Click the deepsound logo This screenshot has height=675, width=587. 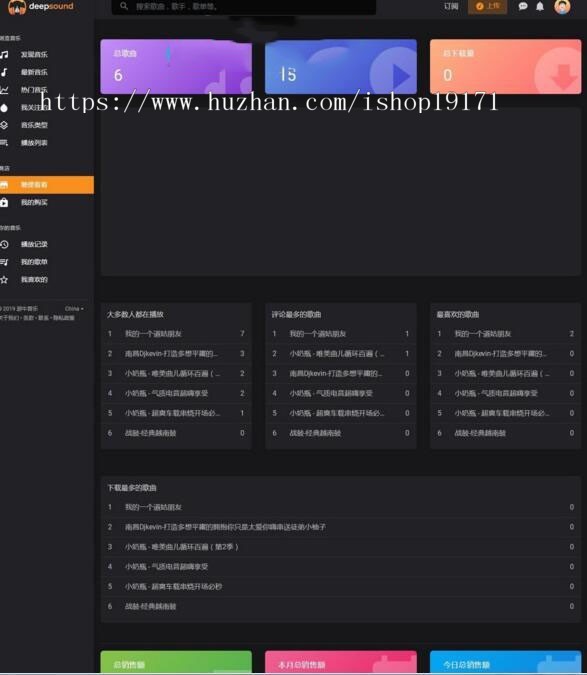(41, 6)
